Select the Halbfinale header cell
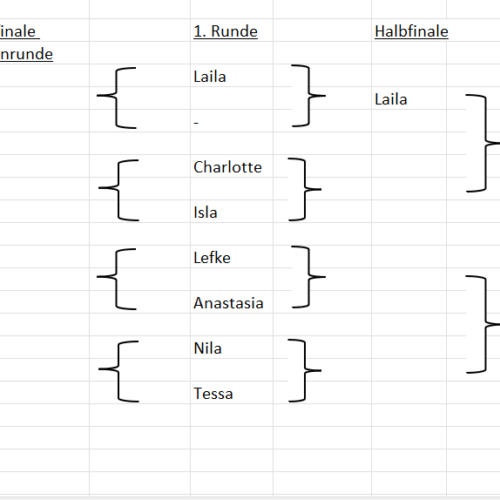The width and height of the screenshot is (500, 500). 409,30
